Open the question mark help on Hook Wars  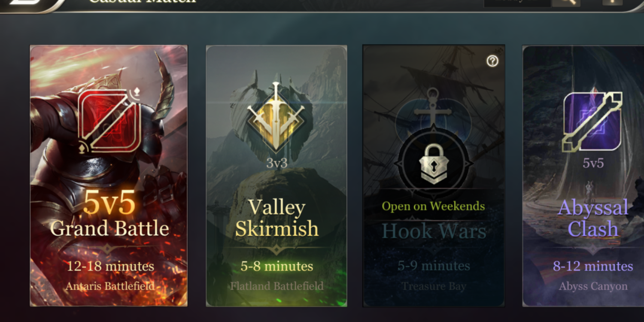[492, 61]
